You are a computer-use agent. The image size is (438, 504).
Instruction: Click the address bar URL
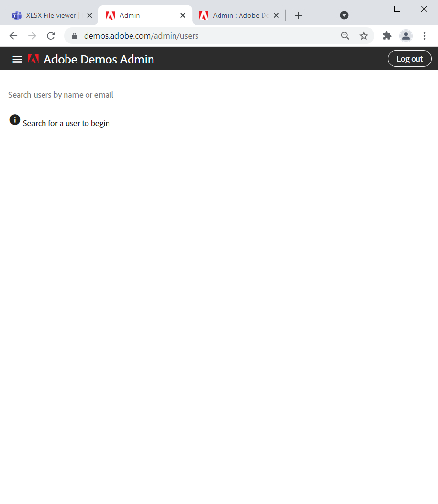(141, 36)
